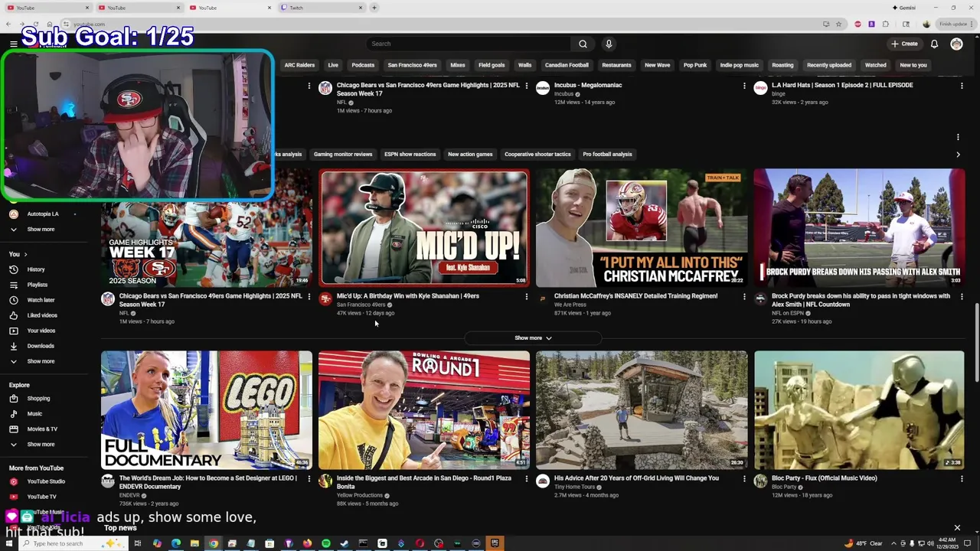This screenshot has height=551, width=980.
Task: Bookmark this page with star icon
Action: [x=838, y=24]
